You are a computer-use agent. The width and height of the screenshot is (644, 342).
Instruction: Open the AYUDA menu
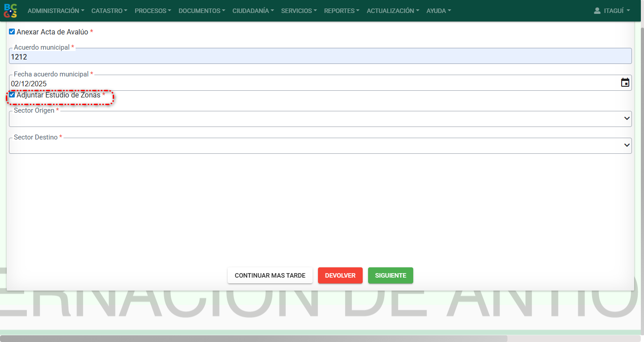point(438,11)
